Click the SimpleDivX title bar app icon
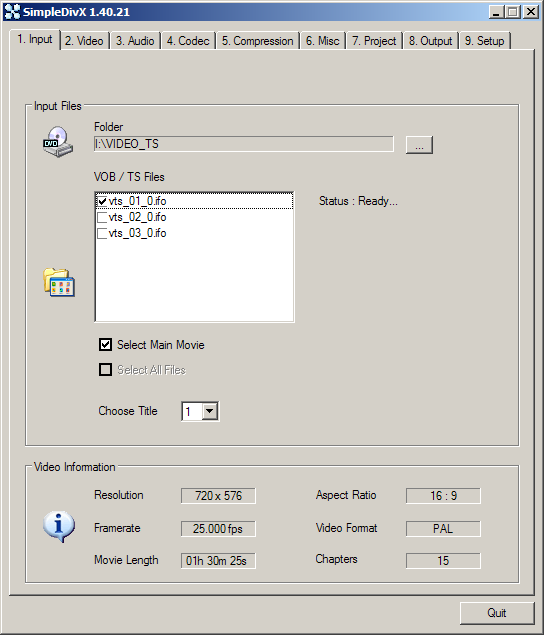 pyautogui.click(x=12, y=12)
